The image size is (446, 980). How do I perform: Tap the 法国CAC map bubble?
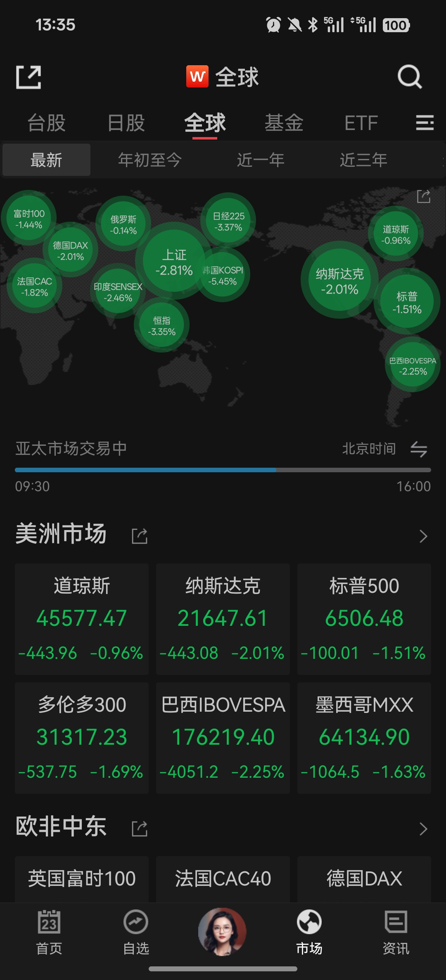[34, 286]
